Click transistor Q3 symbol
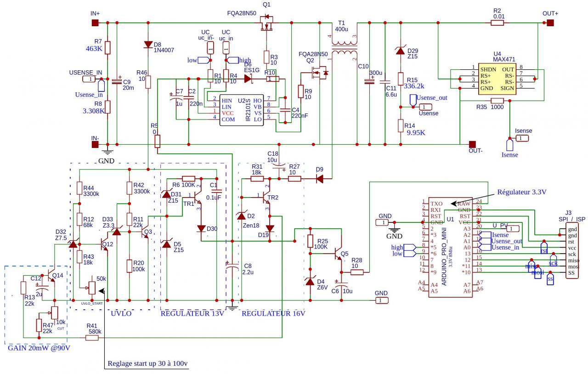The width and height of the screenshot is (588, 374). point(145,232)
